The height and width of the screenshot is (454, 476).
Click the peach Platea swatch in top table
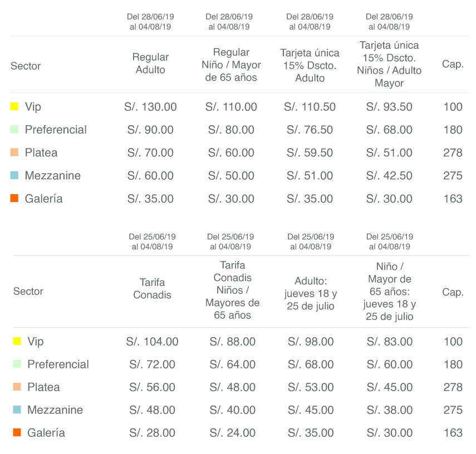(x=14, y=152)
